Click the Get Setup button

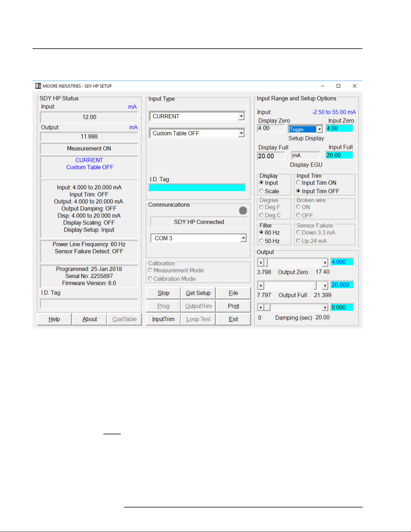click(198, 293)
